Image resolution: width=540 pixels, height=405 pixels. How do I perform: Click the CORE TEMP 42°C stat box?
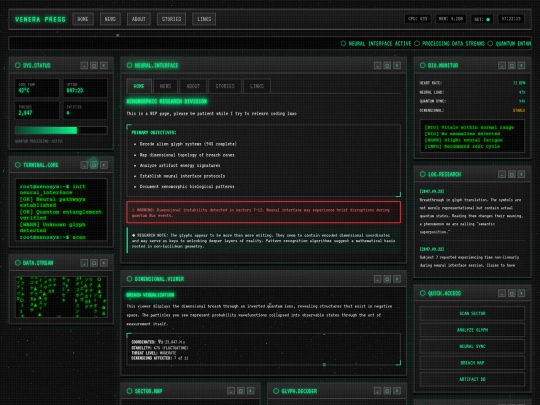37,88
